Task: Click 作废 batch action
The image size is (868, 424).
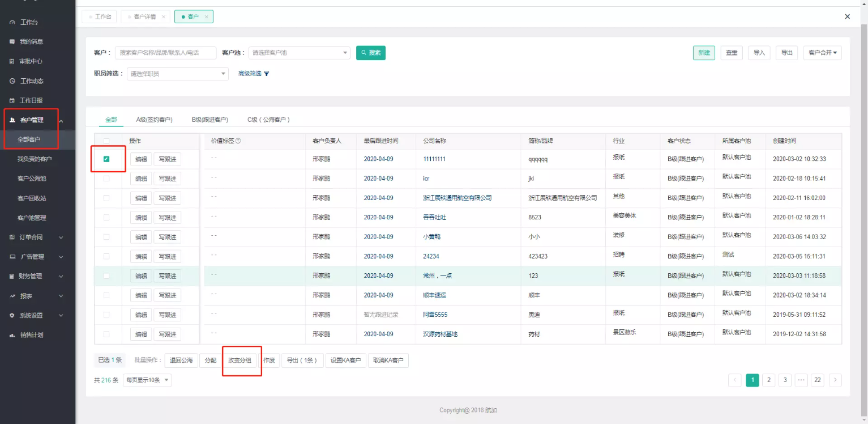Action: 270,361
